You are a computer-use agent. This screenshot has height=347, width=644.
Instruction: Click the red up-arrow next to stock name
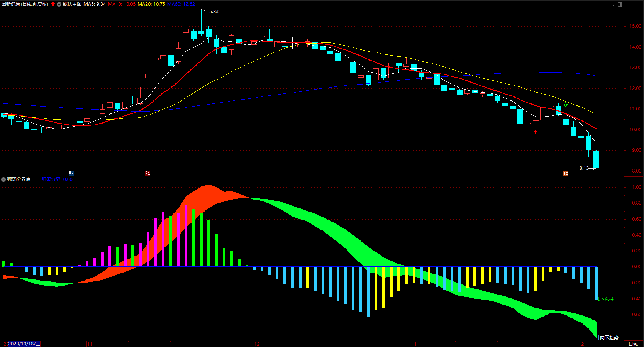point(53,4)
